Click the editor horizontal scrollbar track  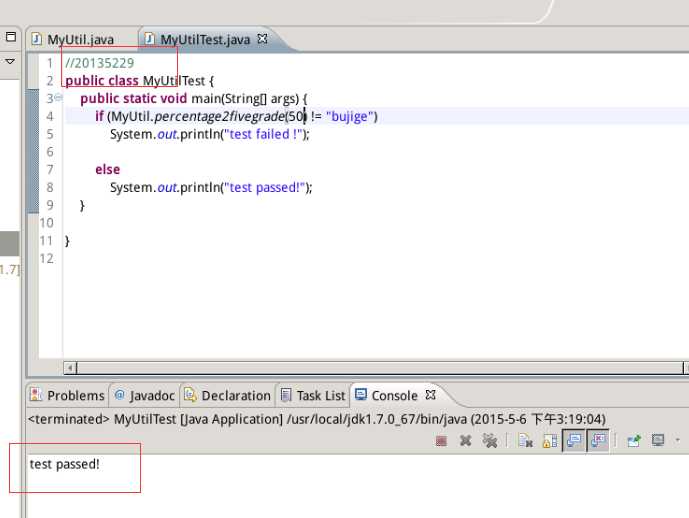point(380,368)
